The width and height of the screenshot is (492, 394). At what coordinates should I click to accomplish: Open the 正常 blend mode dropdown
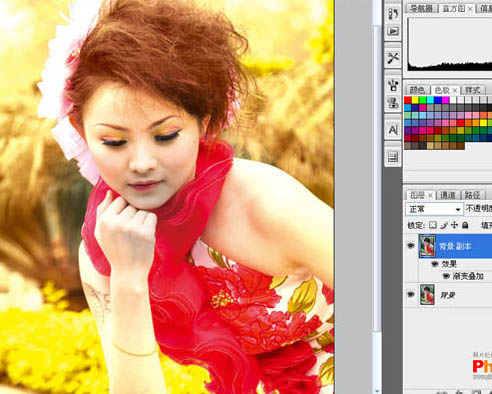(x=434, y=209)
